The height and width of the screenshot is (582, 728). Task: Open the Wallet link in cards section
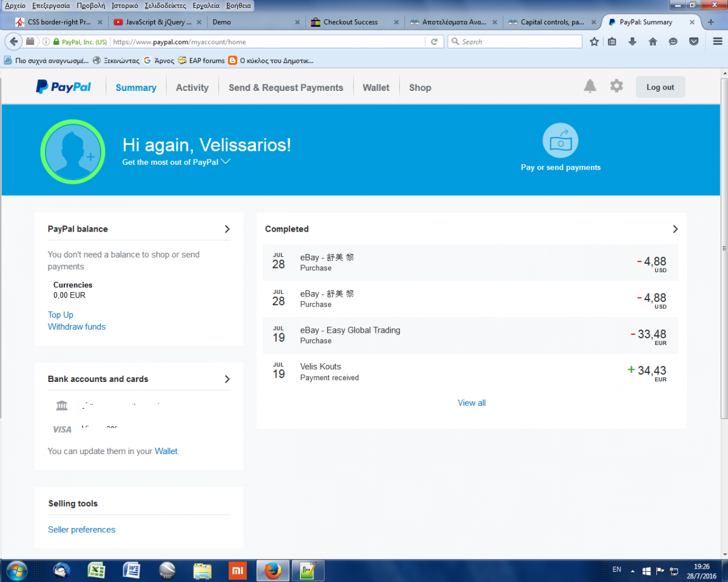166,451
